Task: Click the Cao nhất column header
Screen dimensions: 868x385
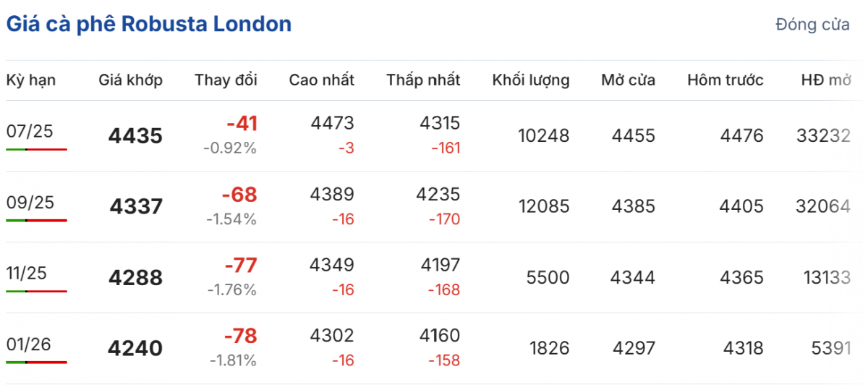Action: point(322,80)
